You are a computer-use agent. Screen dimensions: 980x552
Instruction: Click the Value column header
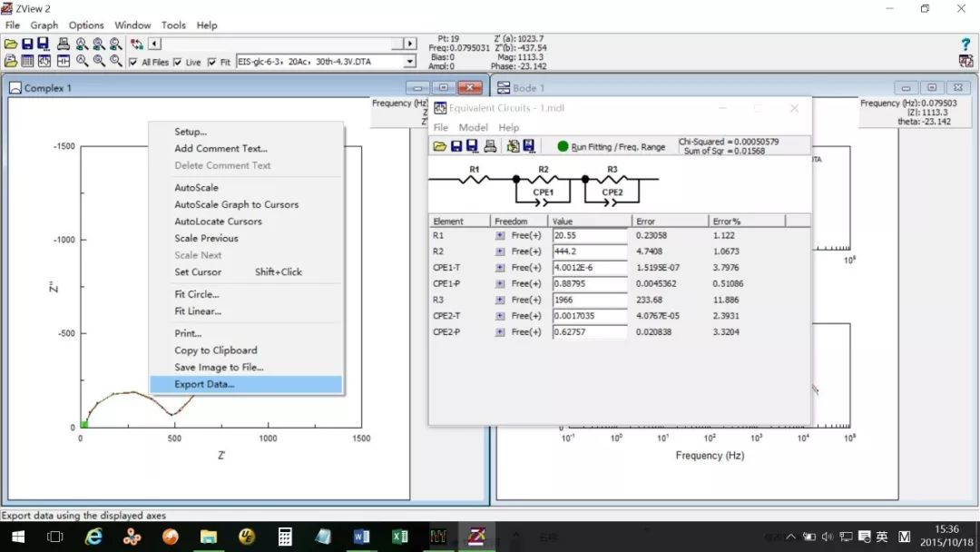[590, 222]
